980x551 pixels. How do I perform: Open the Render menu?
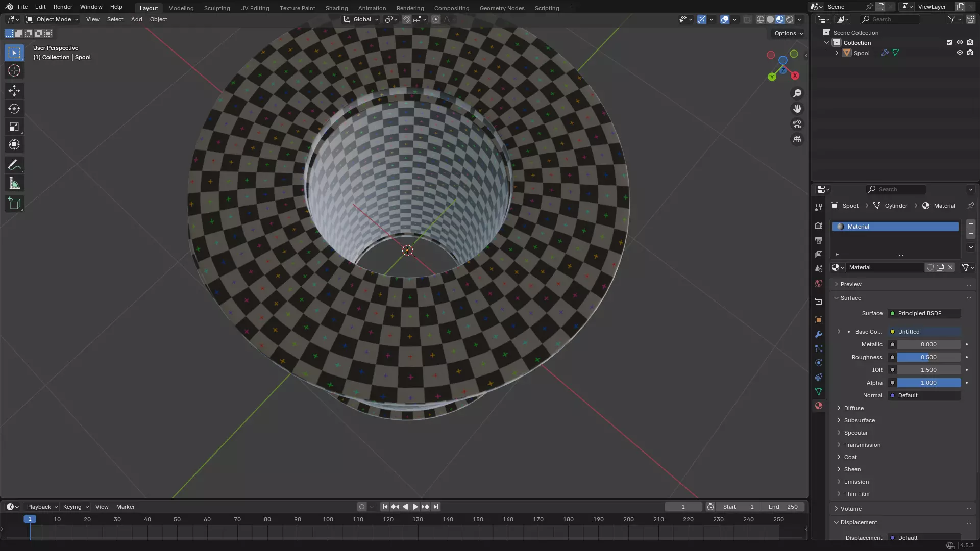63,7
